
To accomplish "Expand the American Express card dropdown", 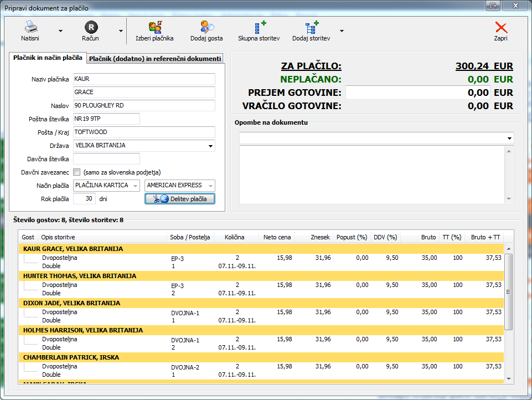I will click(x=210, y=186).
